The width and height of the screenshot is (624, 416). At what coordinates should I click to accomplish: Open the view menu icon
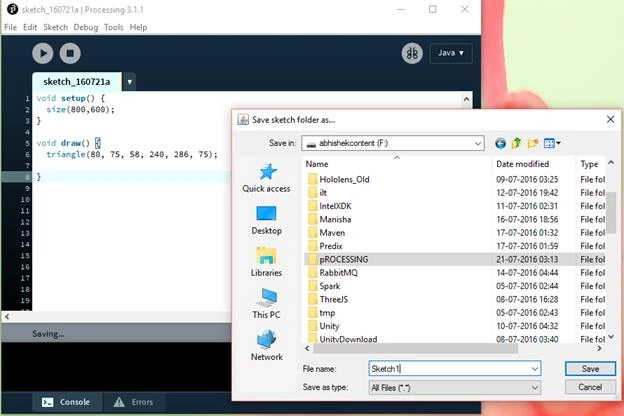(x=552, y=143)
